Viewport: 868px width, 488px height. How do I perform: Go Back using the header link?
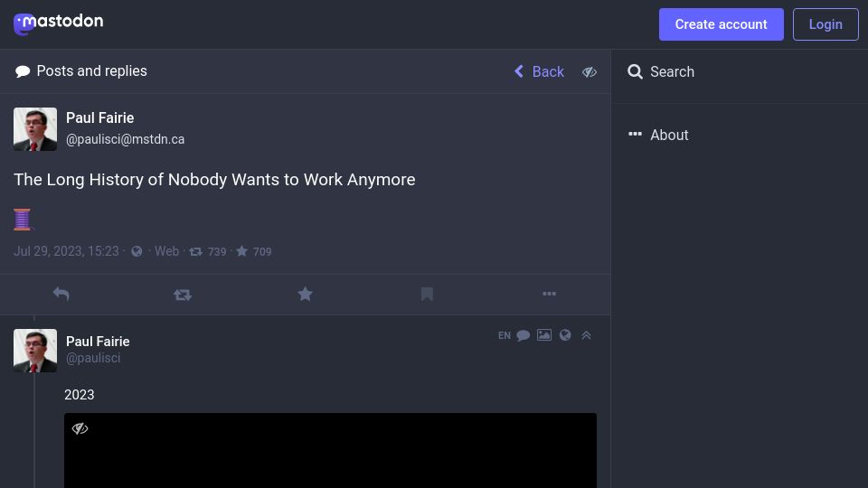(539, 71)
